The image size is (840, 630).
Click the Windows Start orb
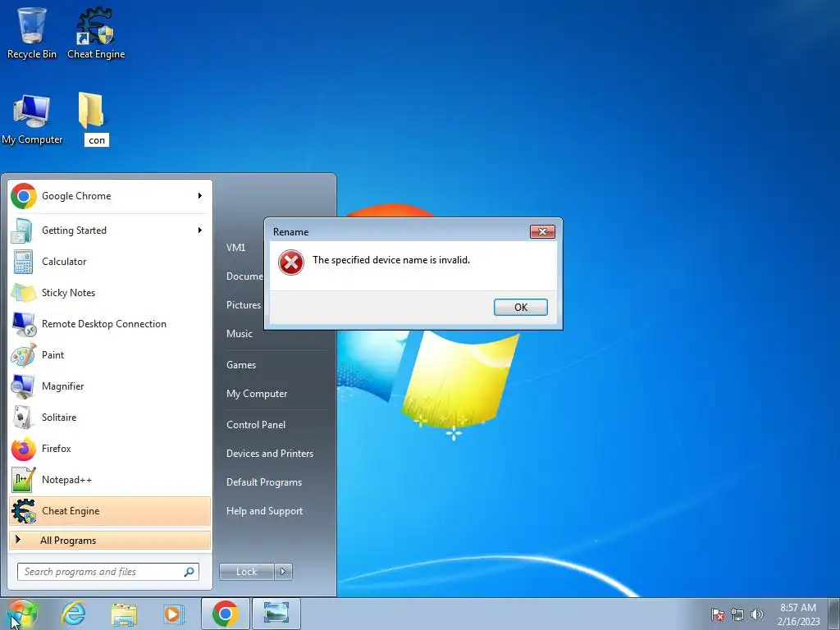point(22,614)
